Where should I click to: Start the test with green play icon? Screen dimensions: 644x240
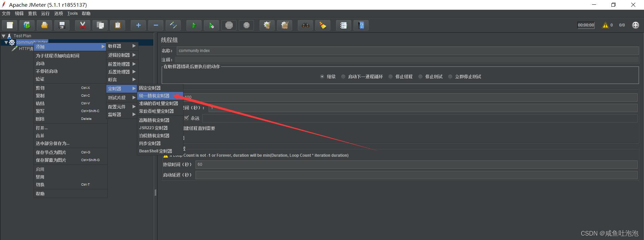coord(194,25)
